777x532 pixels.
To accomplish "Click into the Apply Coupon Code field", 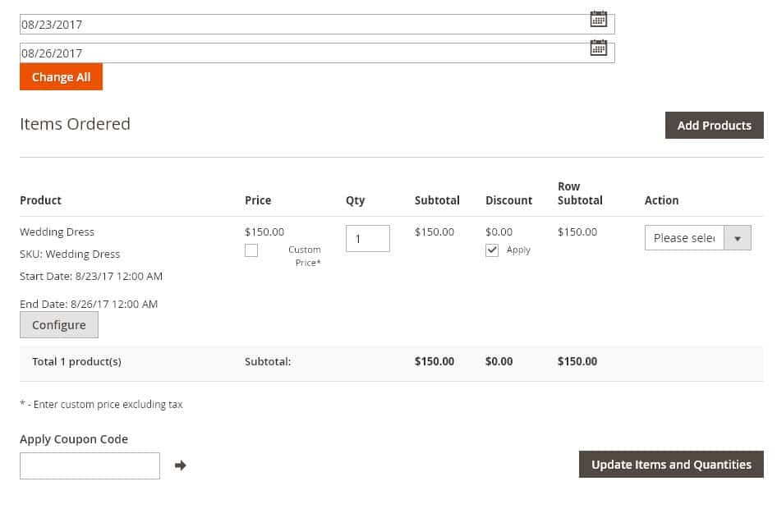I will pyautogui.click(x=90, y=465).
